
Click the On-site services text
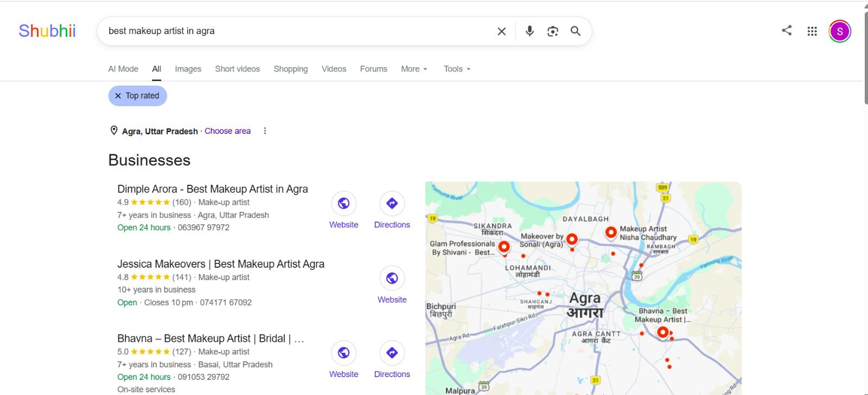(x=146, y=390)
